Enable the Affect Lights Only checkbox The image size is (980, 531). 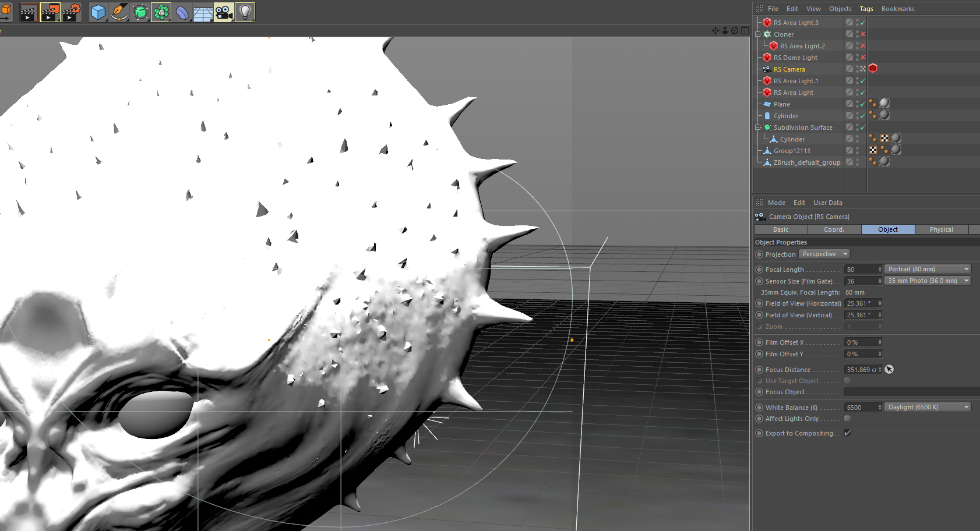(848, 419)
